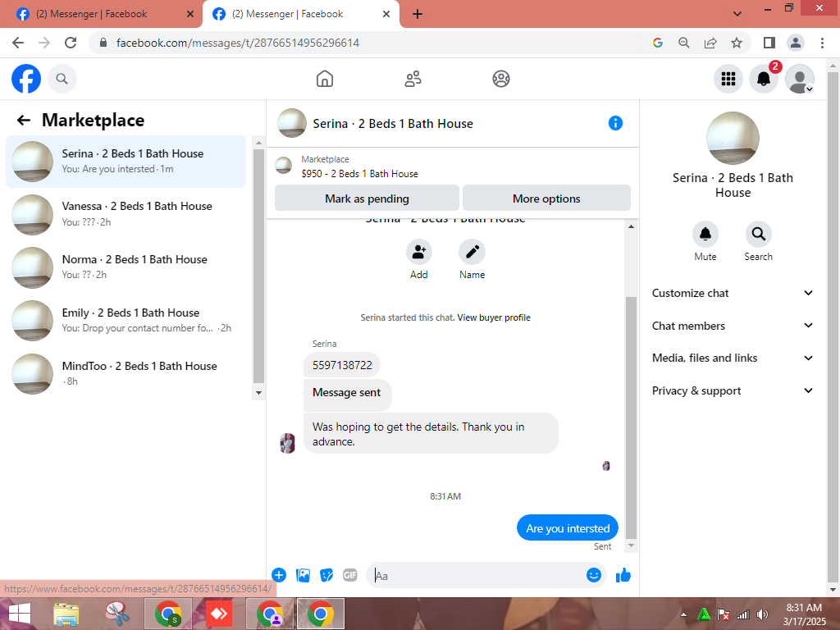Bookmark this page with star icon
This screenshot has height=630, width=840.
coord(737,43)
